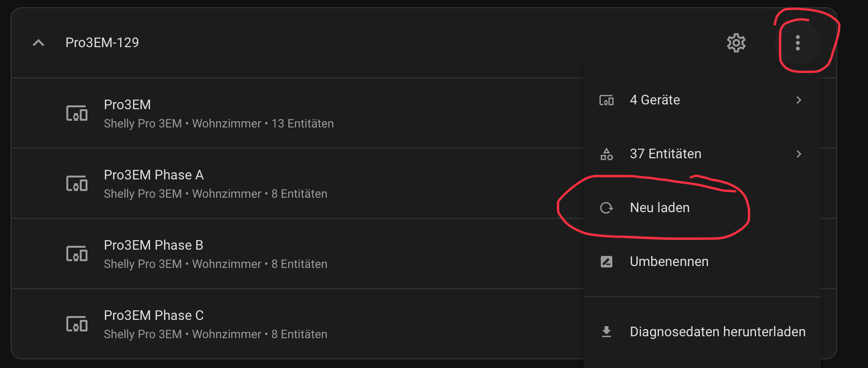
Task: Click the three-dot overflow menu icon
Action: 798,43
